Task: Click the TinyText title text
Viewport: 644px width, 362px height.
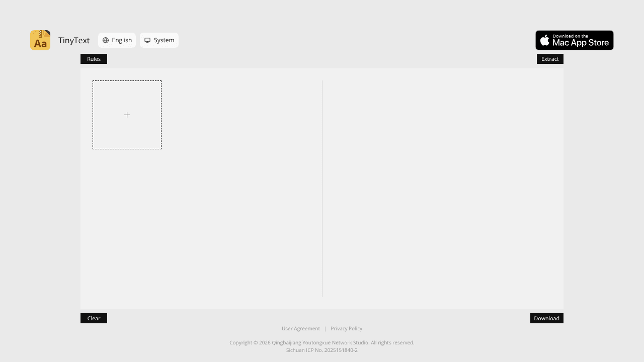Action: pyautogui.click(x=74, y=40)
